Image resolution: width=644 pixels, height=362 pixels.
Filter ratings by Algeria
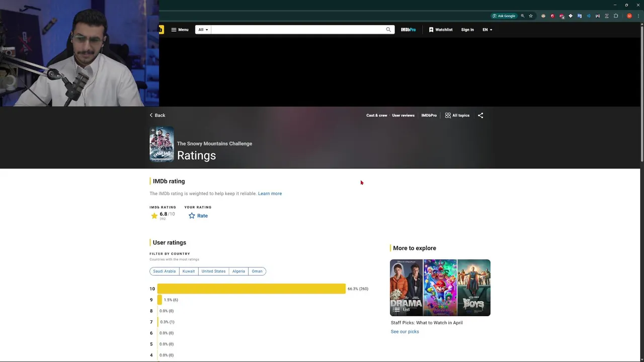pos(238,271)
